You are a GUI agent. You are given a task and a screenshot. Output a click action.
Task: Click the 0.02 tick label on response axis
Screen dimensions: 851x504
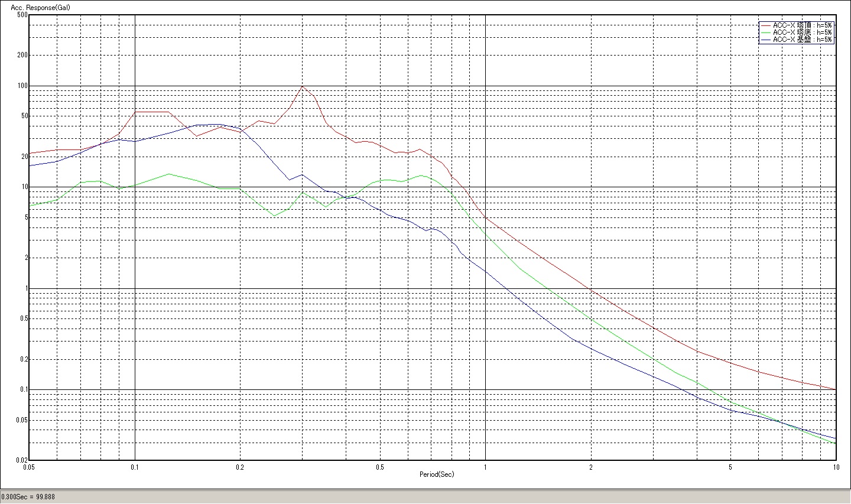click(x=21, y=460)
